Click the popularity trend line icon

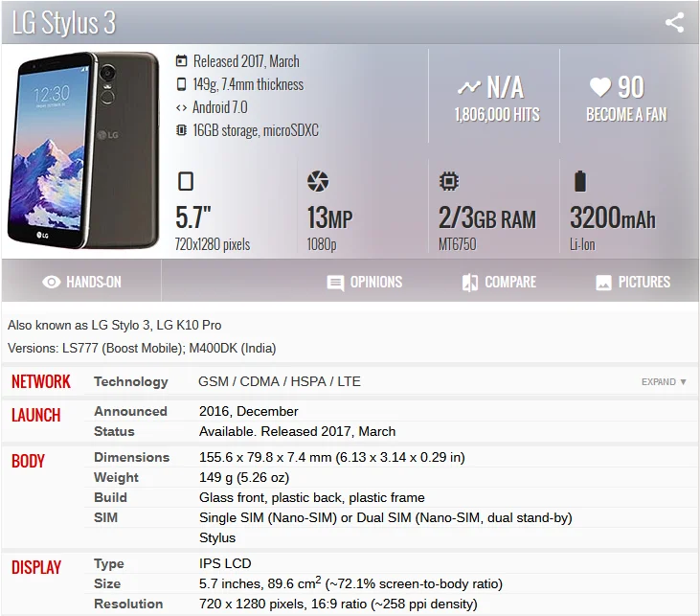point(469,86)
